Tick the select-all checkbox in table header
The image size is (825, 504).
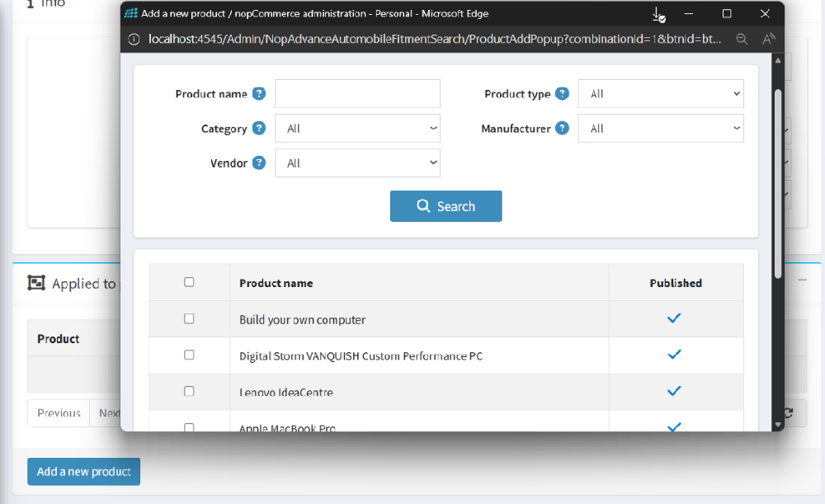tap(189, 282)
